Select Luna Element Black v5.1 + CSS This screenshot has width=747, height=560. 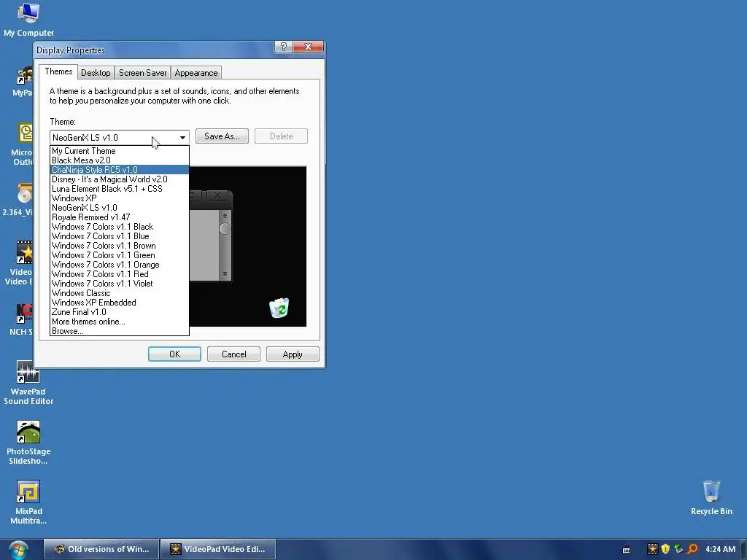[120, 189]
